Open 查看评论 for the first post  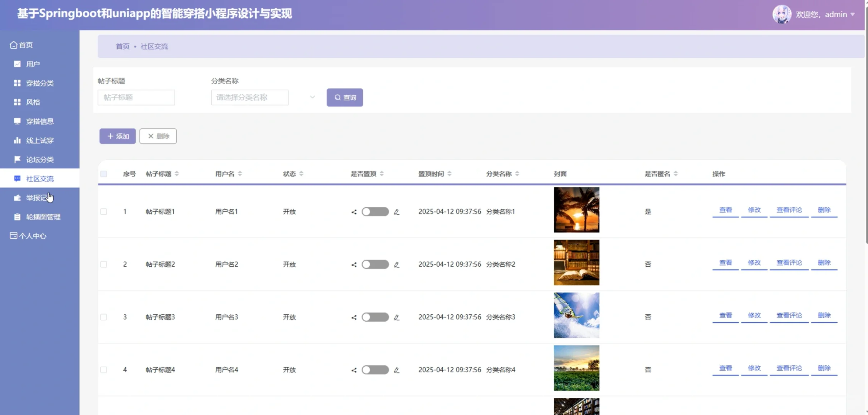788,210
